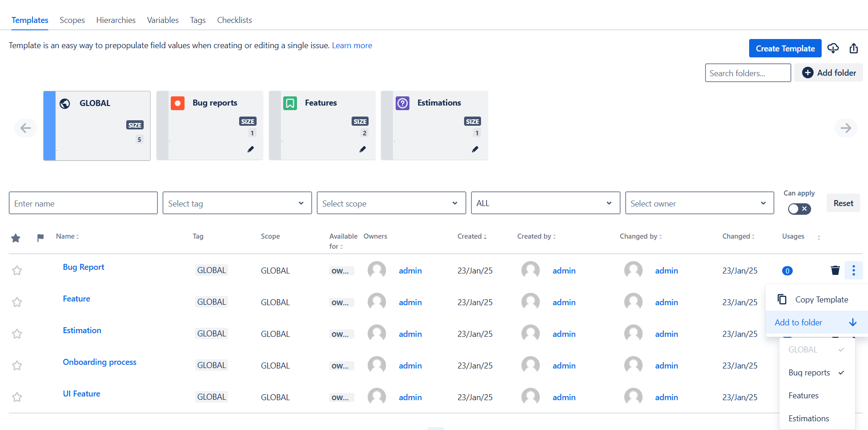Click the export share icon

[853, 48]
